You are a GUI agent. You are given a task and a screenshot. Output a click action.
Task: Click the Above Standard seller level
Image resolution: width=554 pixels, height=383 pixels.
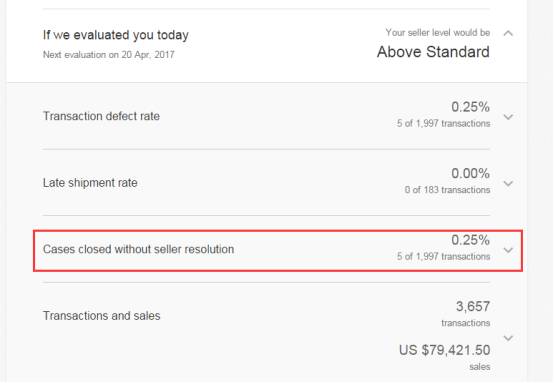point(433,52)
